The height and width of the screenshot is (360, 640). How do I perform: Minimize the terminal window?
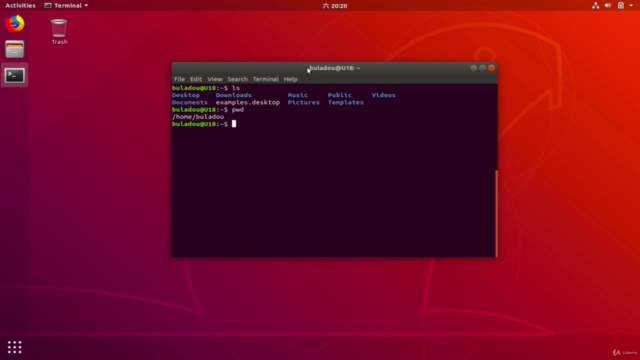[x=473, y=68]
